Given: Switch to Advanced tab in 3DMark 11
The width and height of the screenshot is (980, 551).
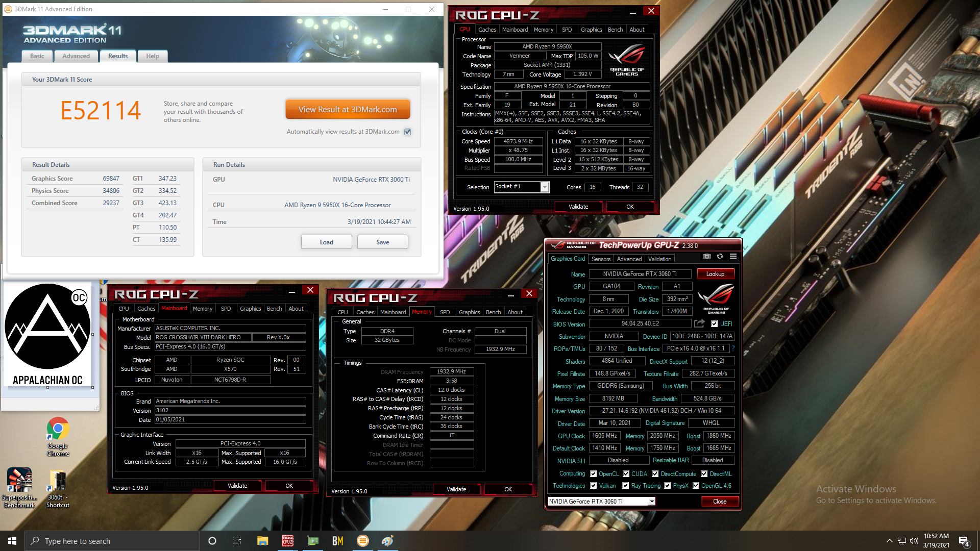Looking at the screenshot, I should click(x=76, y=56).
